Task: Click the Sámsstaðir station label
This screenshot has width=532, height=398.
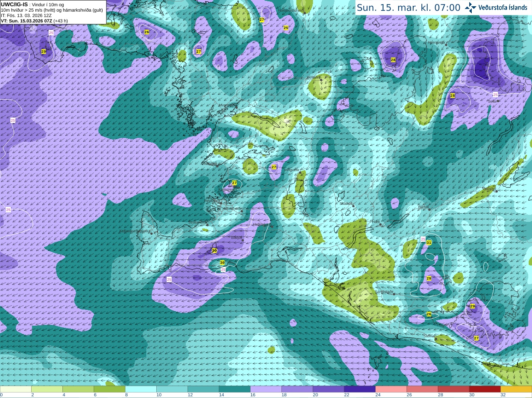Action: click(x=384, y=292)
